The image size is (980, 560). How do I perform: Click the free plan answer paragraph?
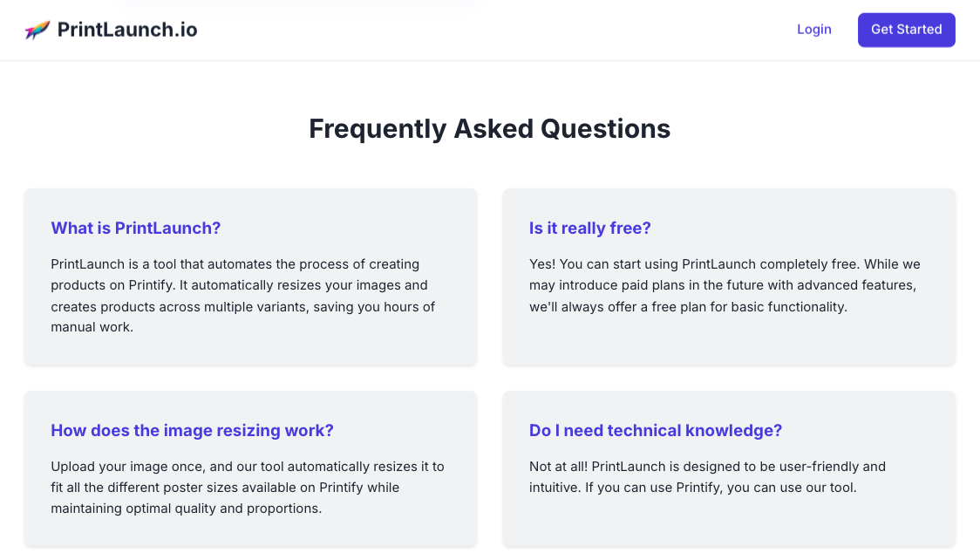pos(725,285)
